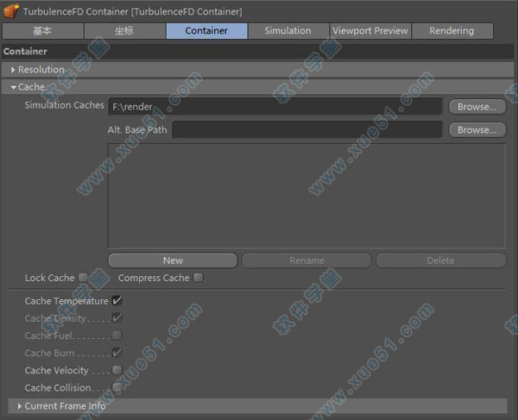
Task: Toggle the Cache Density checkbox
Action: tap(117, 317)
